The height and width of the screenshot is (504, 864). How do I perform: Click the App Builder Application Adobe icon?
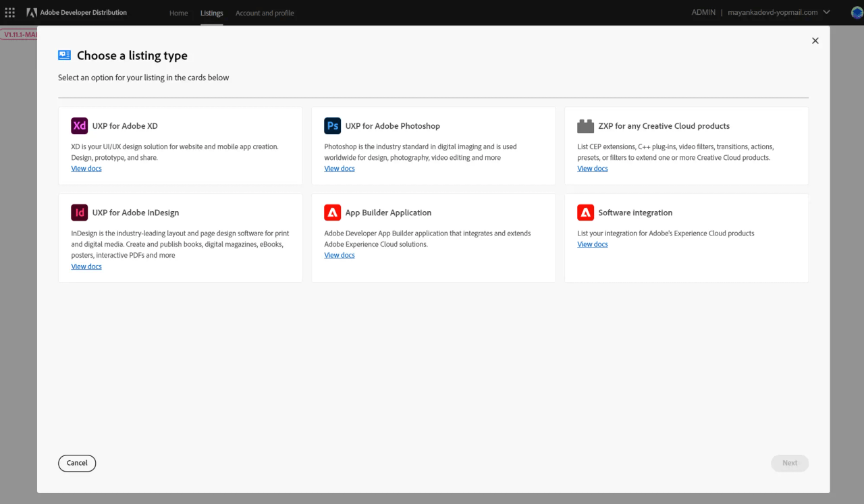[x=333, y=213]
